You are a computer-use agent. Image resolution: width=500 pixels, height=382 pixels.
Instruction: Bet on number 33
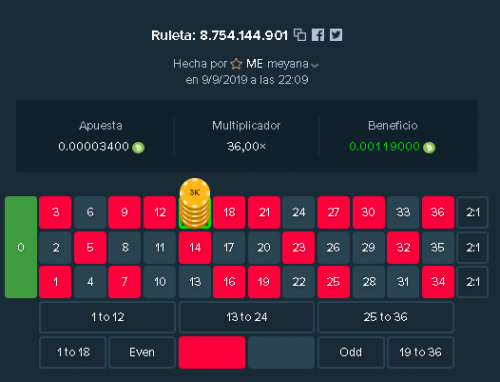coord(403,212)
